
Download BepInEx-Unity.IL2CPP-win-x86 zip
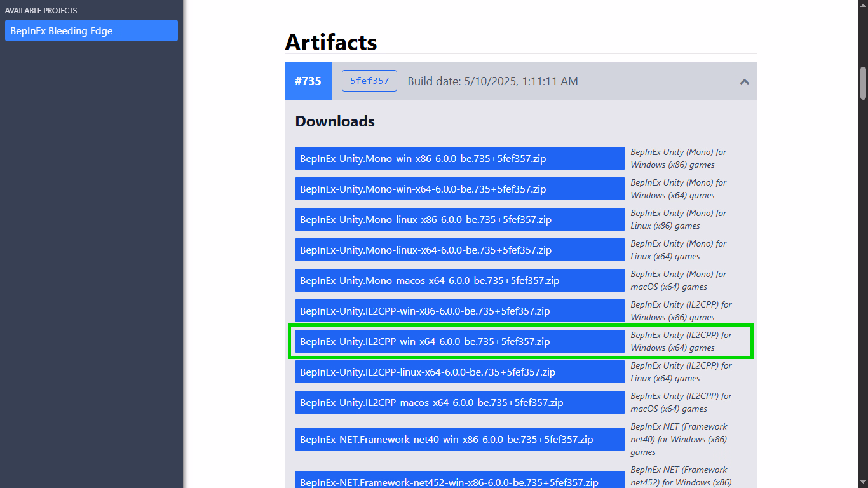click(460, 311)
